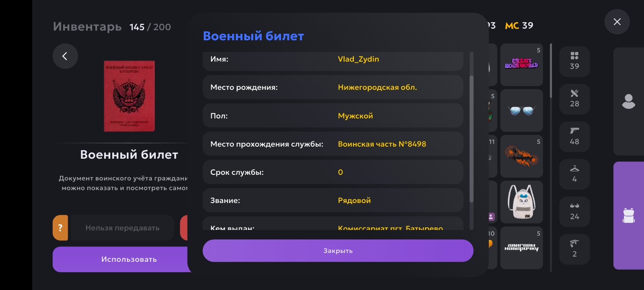Image resolution: width=644 pixels, height=290 pixels.
Task: Tap the orange question mark icon
Action: click(x=60, y=228)
